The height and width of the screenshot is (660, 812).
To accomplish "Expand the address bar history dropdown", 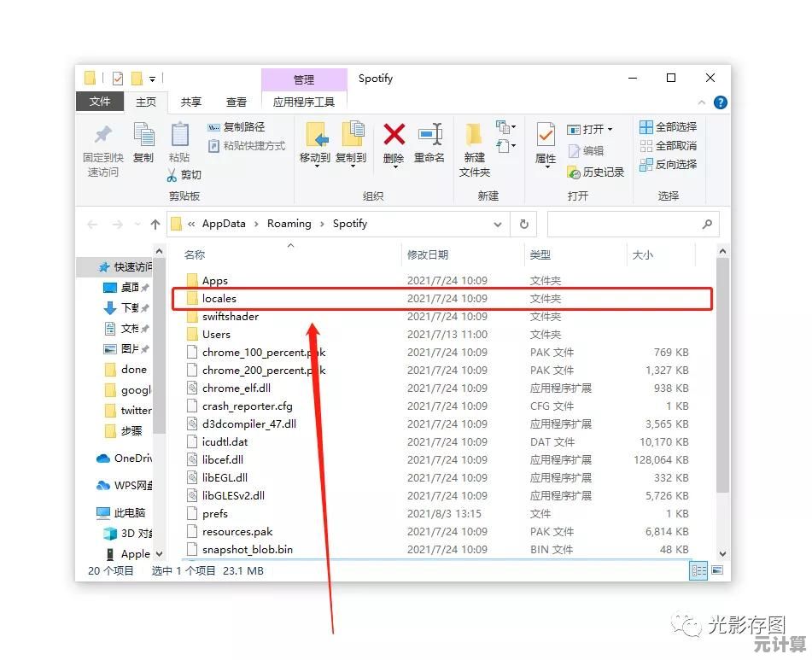I will pyautogui.click(x=497, y=225).
